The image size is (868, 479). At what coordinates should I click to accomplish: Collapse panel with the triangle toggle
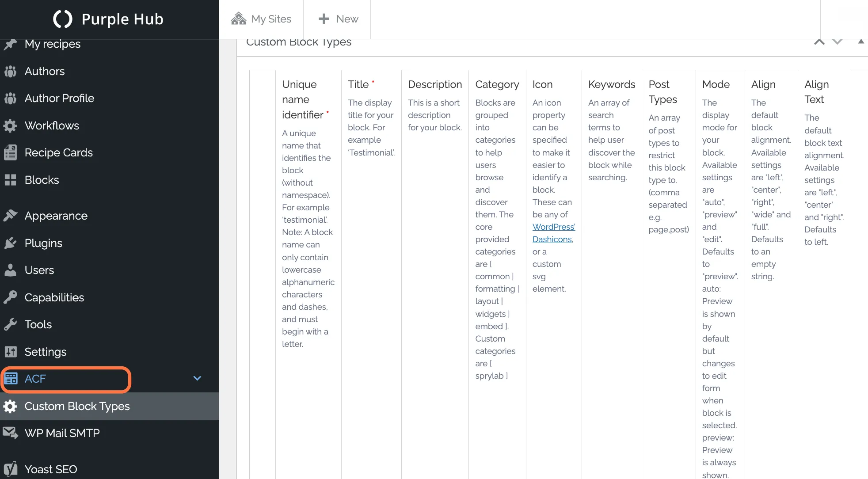click(x=861, y=42)
